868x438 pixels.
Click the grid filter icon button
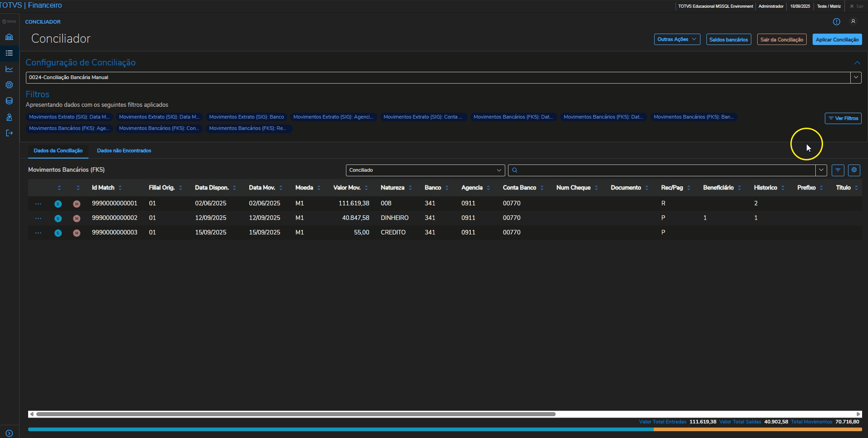[x=838, y=170]
